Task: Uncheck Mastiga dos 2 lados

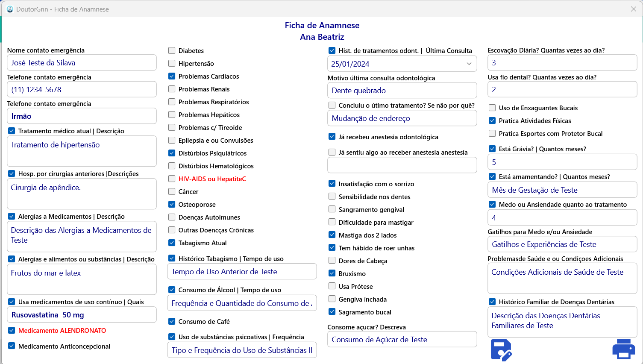Action: coord(332,235)
